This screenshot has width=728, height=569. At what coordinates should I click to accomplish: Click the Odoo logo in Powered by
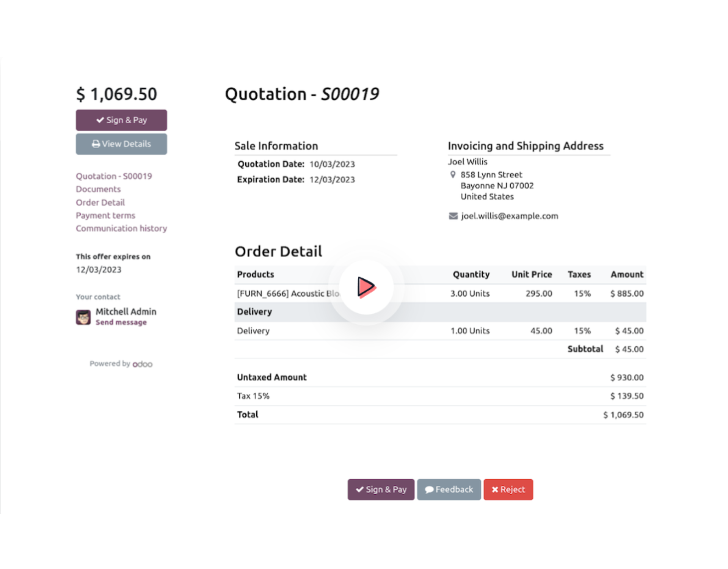coord(143,364)
